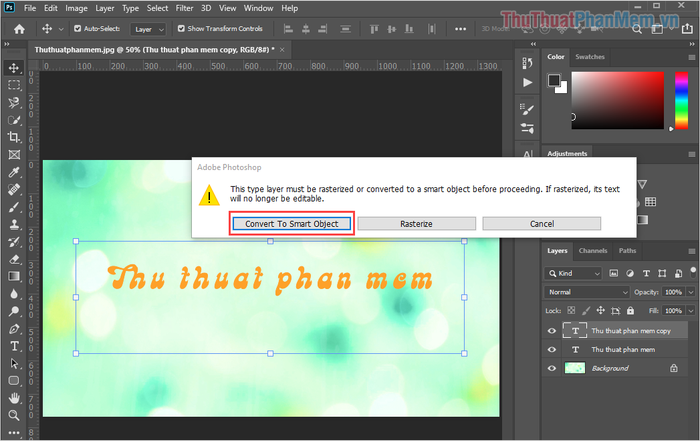Toggle Show Transform Controls checkbox
Viewport: 700px width, 441px height.
point(181,29)
